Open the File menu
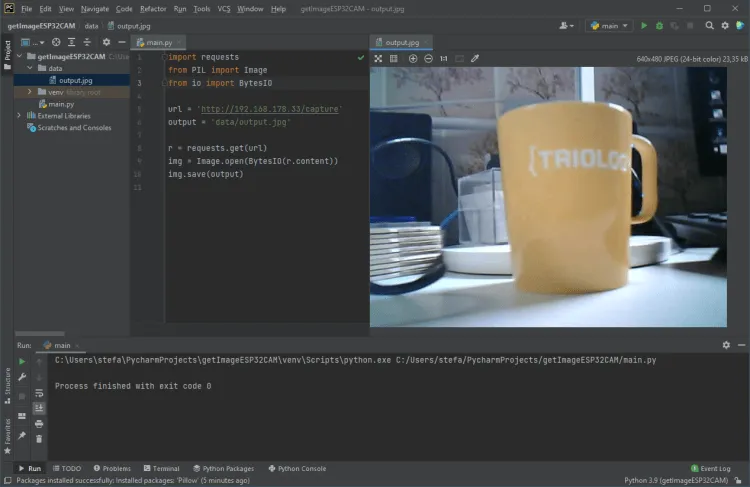This screenshot has width=750, height=487. pyautogui.click(x=26, y=9)
